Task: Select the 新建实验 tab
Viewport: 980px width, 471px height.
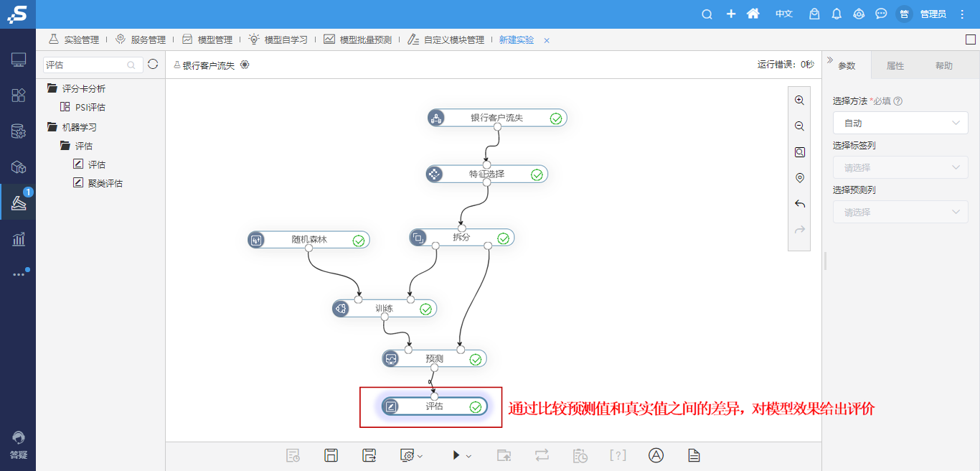Action: [517, 39]
